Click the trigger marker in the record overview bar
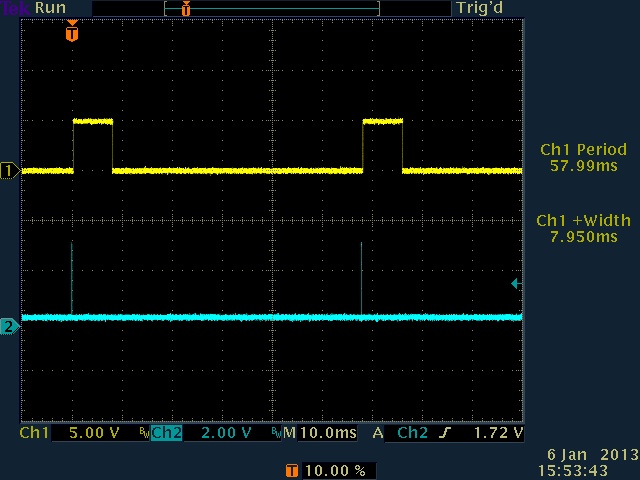Viewport: 640px width, 480px height. tap(186, 8)
